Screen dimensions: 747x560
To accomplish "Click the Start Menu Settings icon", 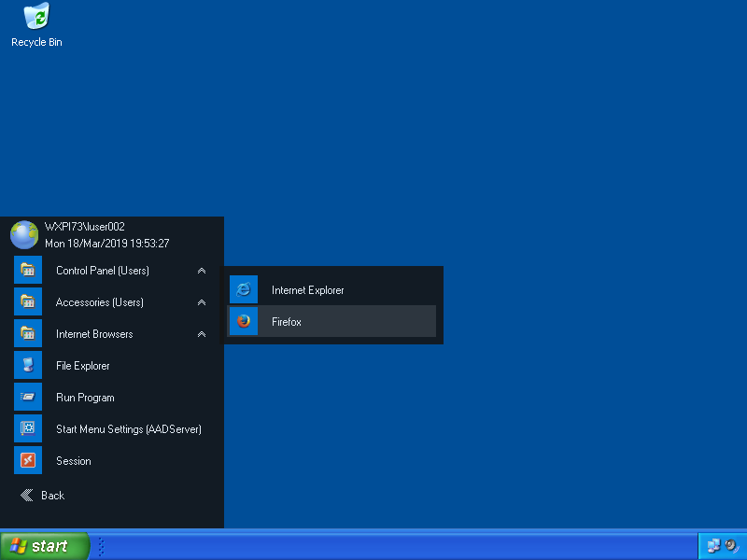I will (28, 429).
